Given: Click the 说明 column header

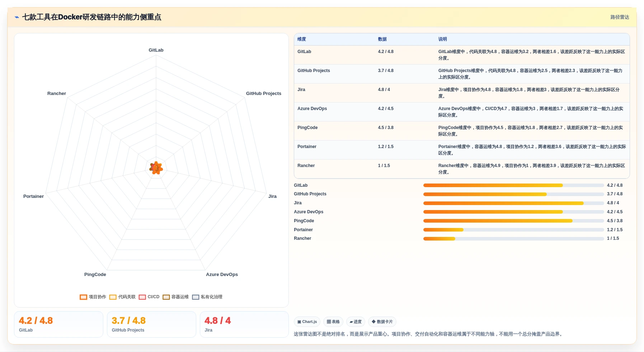Looking at the screenshot, I should click(x=442, y=39).
